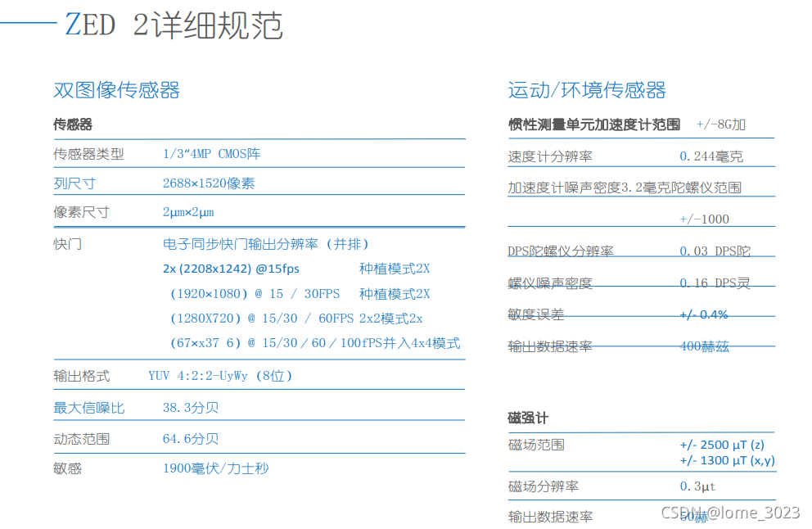Viewport: 812px width, 529px height.
Task: Select the value '400赫兹'
Action: pyautogui.click(x=704, y=346)
